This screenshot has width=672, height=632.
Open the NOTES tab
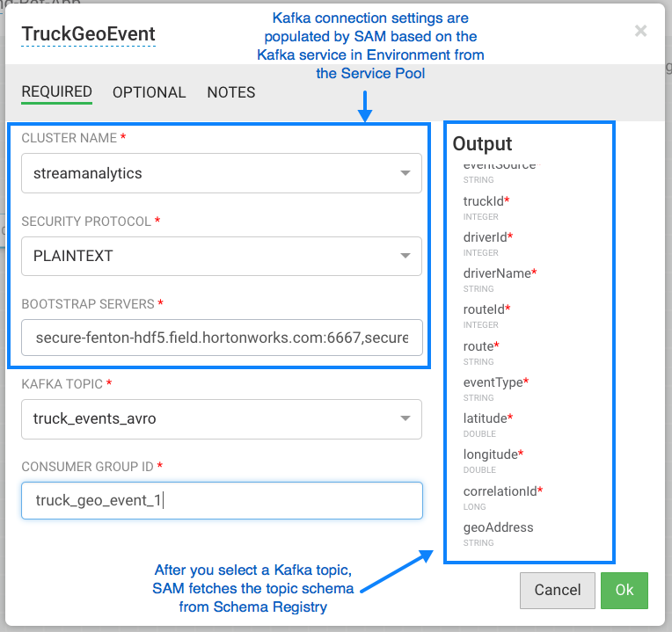[x=231, y=92]
